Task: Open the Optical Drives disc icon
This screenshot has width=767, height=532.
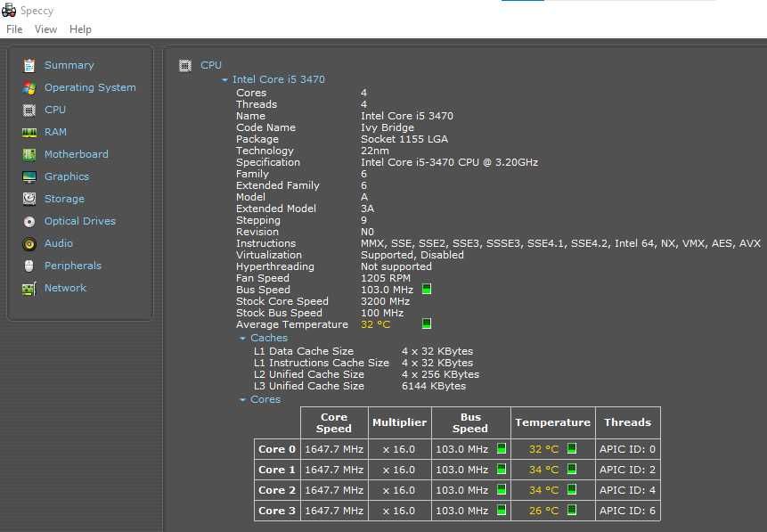Action: 29,222
